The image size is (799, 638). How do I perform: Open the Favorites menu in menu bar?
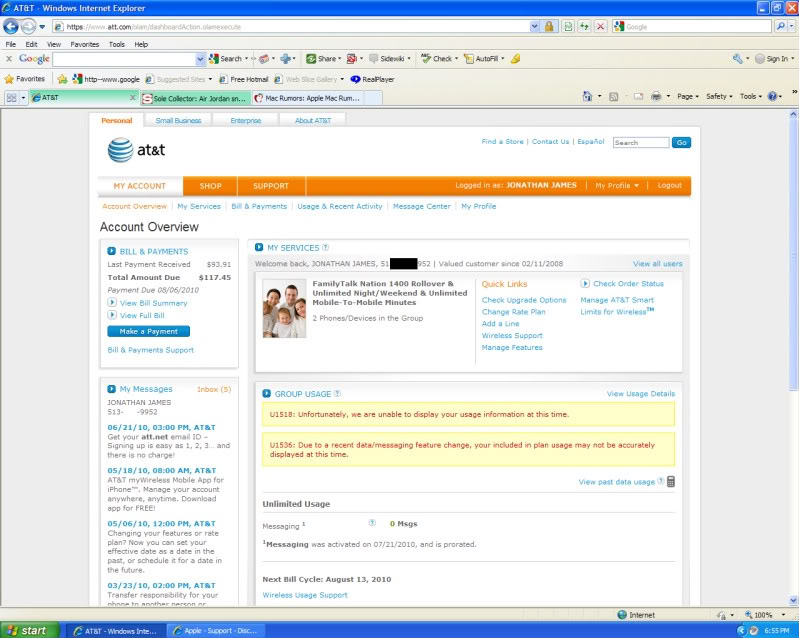(x=85, y=44)
